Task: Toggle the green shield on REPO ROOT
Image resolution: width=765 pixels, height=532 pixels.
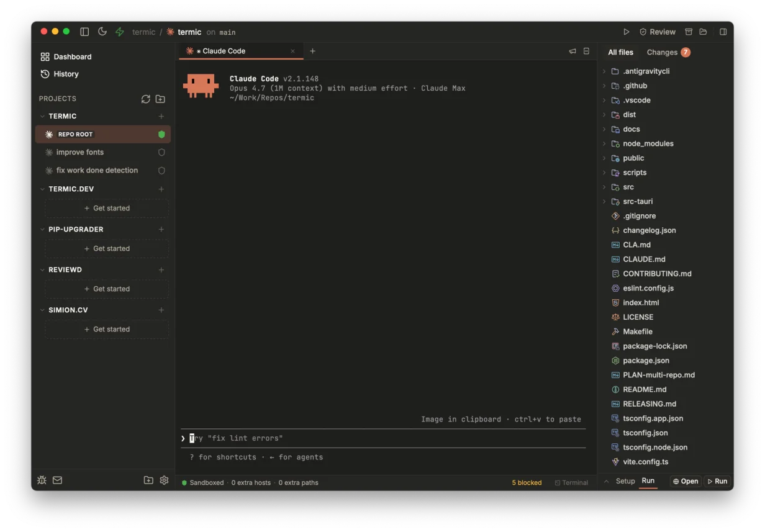Action: 161,134
